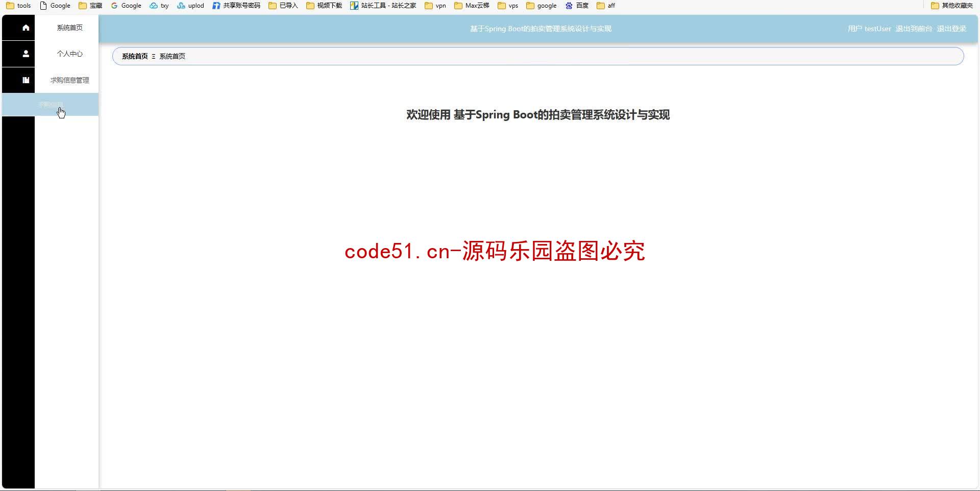Open the Max云梯 bookmark folder
This screenshot has width=980, height=491.
click(472, 6)
